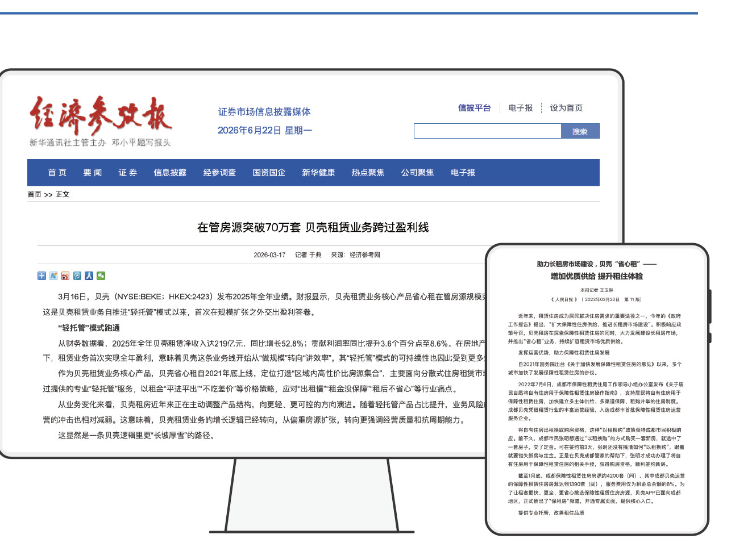This screenshot has width=756, height=551.
Task: Click the blue plus share icon
Action: (41, 275)
